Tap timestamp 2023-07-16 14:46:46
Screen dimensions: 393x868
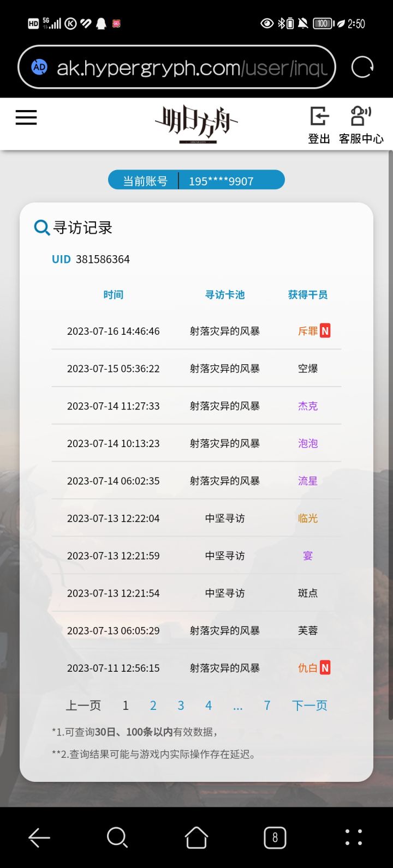click(114, 331)
